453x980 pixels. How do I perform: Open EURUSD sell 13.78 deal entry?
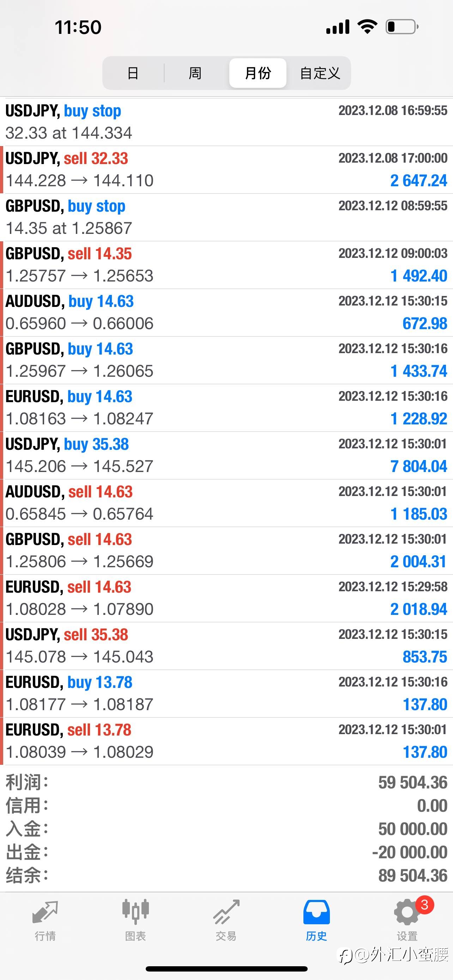click(x=226, y=741)
